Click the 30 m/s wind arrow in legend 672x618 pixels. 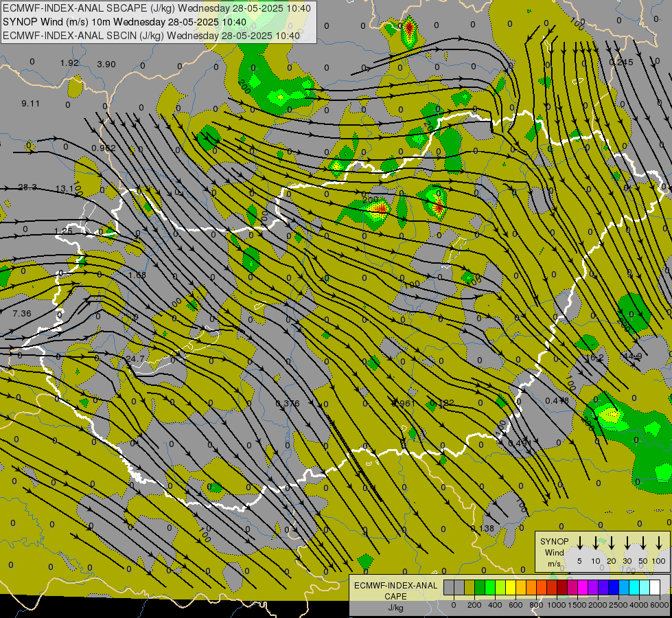tap(627, 542)
